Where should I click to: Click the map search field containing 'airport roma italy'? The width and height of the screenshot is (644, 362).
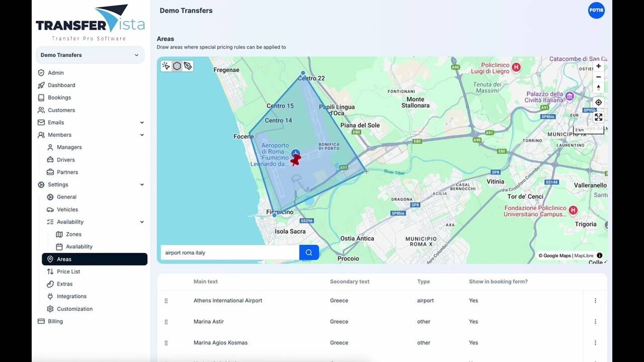click(x=230, y=252)
